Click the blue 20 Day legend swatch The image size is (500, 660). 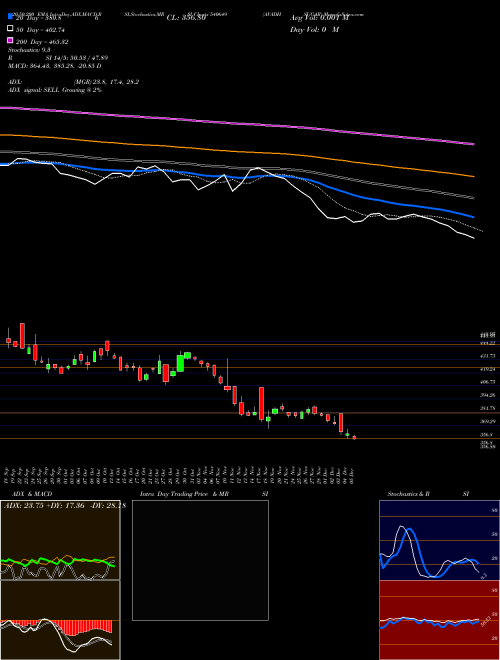(10, 17)
